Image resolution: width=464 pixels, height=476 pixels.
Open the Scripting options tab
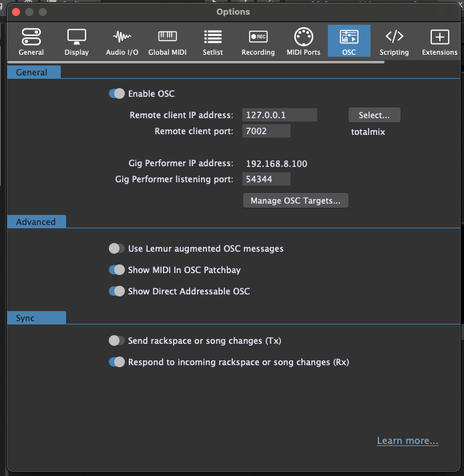394,41
